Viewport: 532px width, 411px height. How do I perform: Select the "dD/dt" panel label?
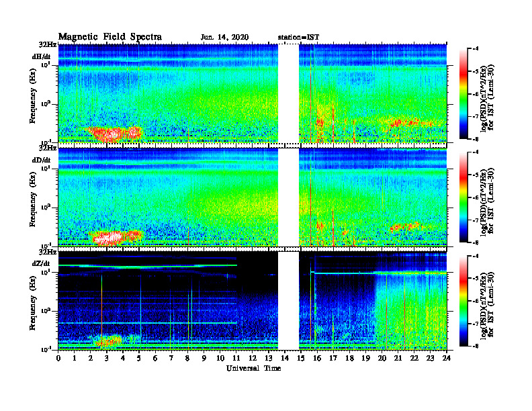click(41, 160)
